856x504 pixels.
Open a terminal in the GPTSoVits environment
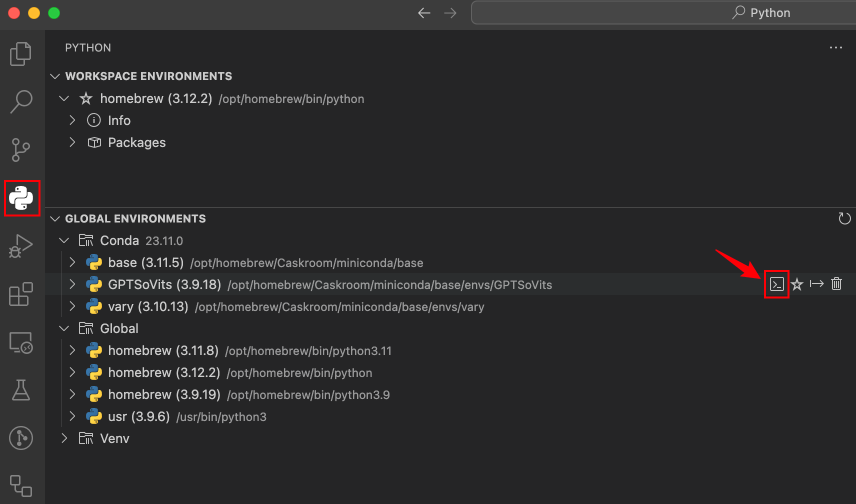pos(776,283)
